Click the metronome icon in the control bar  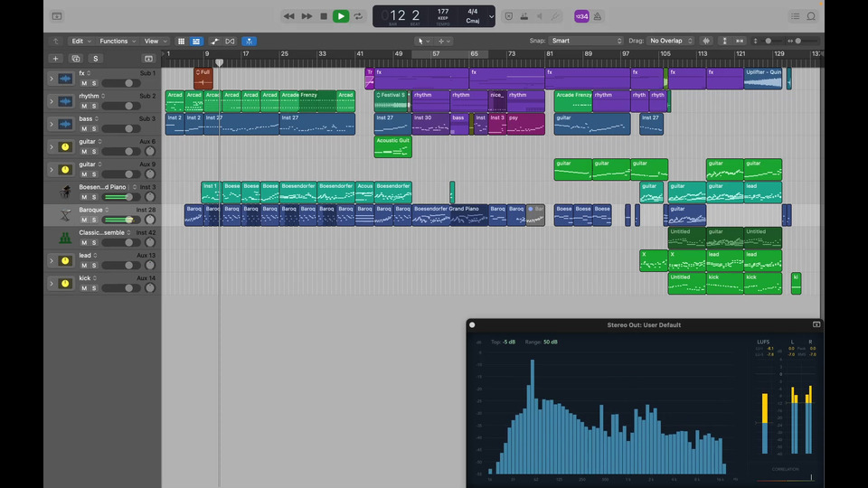click(x=596, y=16)
